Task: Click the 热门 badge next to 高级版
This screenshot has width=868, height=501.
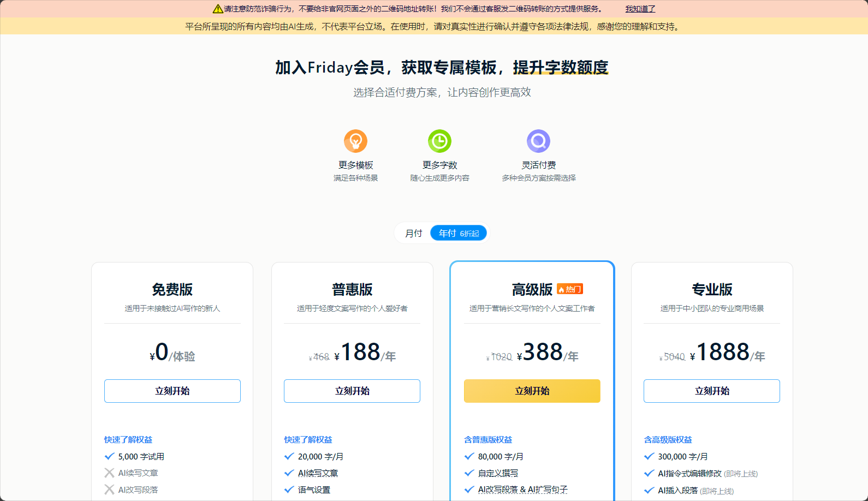Action: tap(570, 289)
